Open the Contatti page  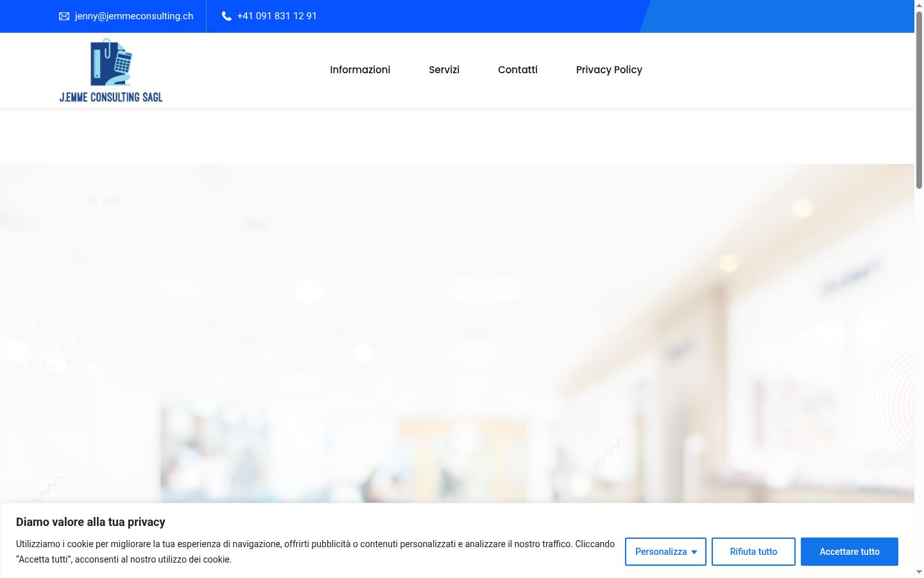click(518, 69)
